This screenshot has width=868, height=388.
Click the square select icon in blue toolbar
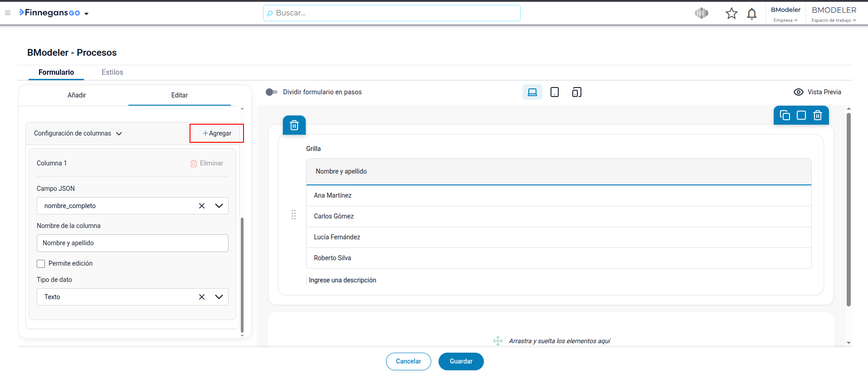pyautogui.click(x=801, y=115)
